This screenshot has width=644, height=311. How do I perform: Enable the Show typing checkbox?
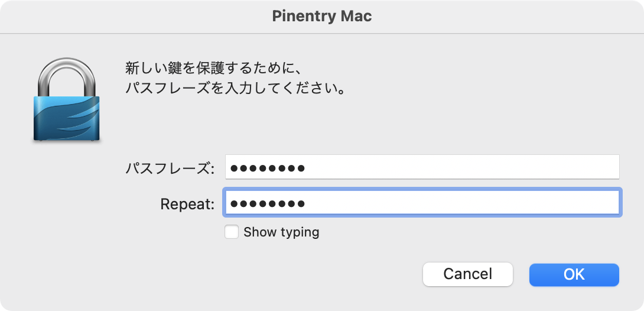[x=232, y=232]
